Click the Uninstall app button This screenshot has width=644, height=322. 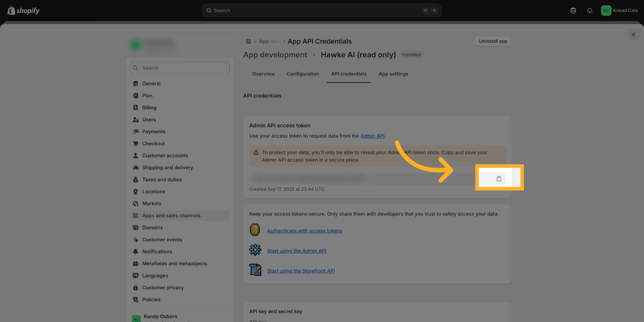tap(493, 41)
